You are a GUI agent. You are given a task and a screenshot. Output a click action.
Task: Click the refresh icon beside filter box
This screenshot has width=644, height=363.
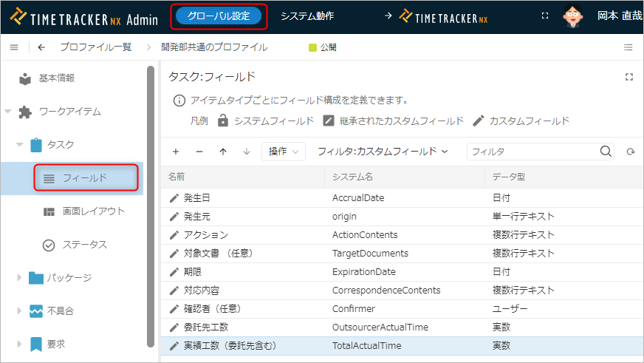coord(630,152)
